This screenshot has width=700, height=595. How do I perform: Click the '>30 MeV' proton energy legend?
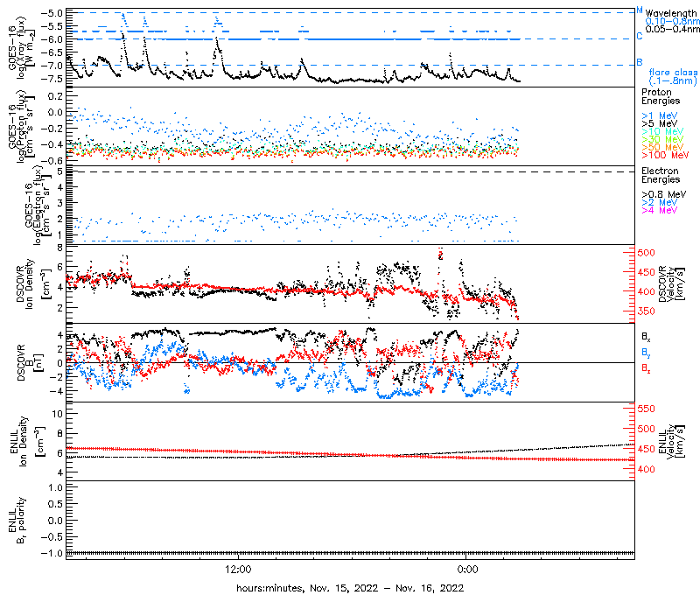click(662, 139)
